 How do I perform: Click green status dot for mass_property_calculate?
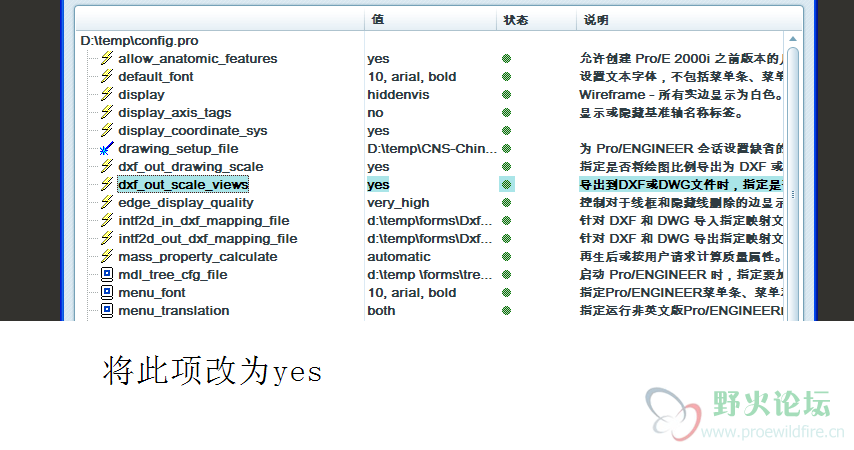point(507,256)
